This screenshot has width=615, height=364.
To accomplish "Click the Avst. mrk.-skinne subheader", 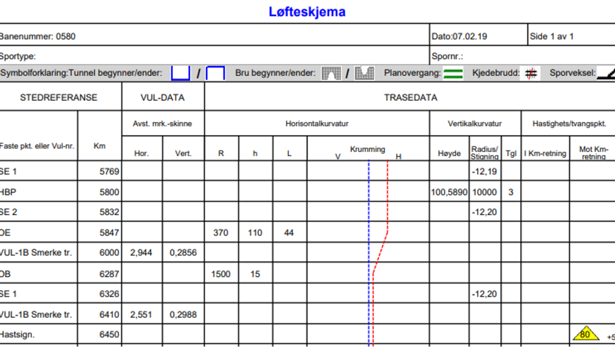I will coord(162,124).
